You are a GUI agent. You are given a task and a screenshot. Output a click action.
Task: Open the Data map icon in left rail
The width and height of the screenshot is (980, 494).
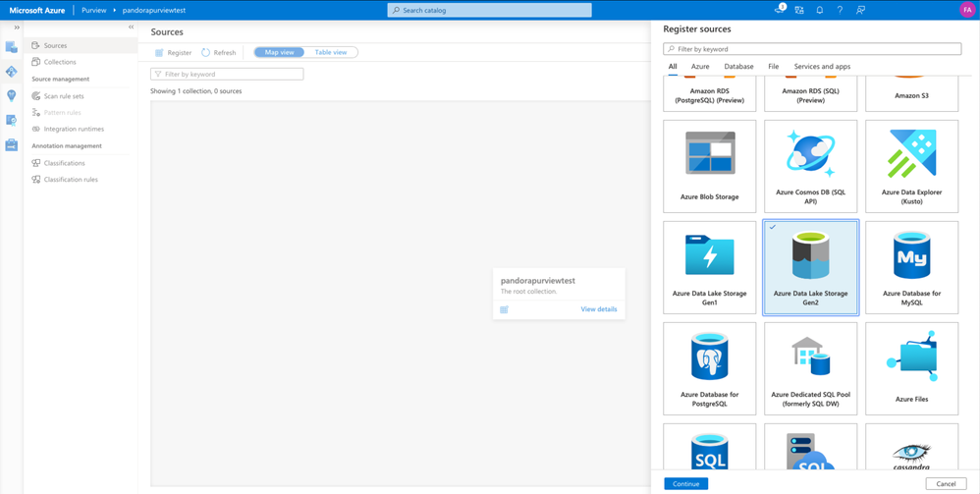pos(11,72)
